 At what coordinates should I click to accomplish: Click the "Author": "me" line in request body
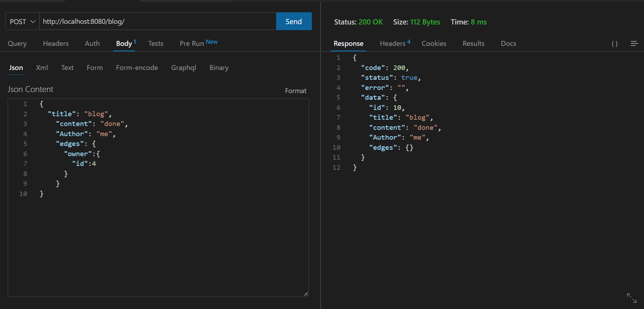(x=86, y=134)
